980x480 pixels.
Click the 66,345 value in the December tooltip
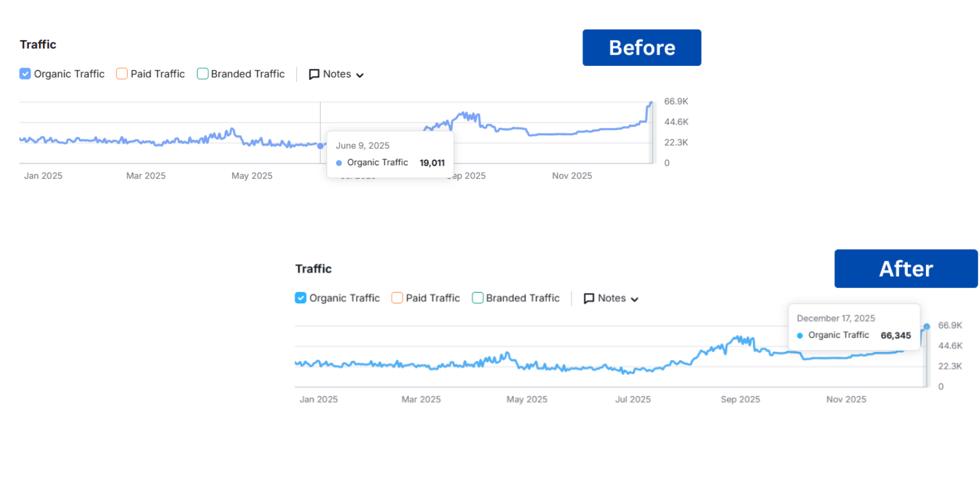point(895,335)
